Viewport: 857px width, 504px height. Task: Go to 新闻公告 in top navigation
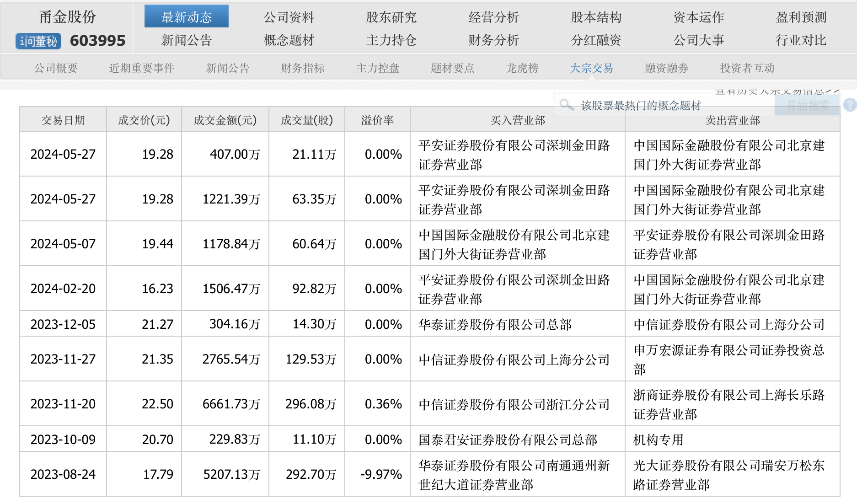click(187, 40)
